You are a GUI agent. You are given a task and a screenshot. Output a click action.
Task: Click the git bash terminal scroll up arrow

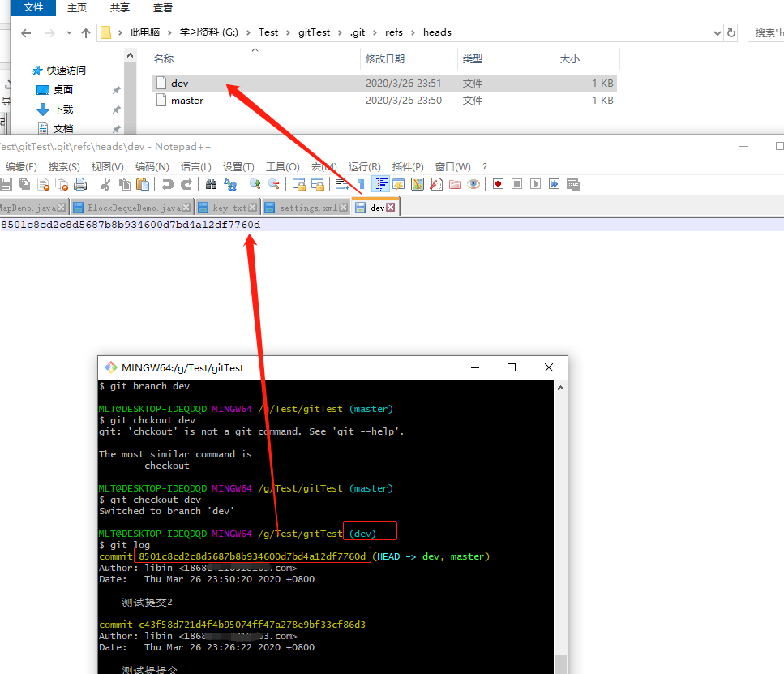560,388
